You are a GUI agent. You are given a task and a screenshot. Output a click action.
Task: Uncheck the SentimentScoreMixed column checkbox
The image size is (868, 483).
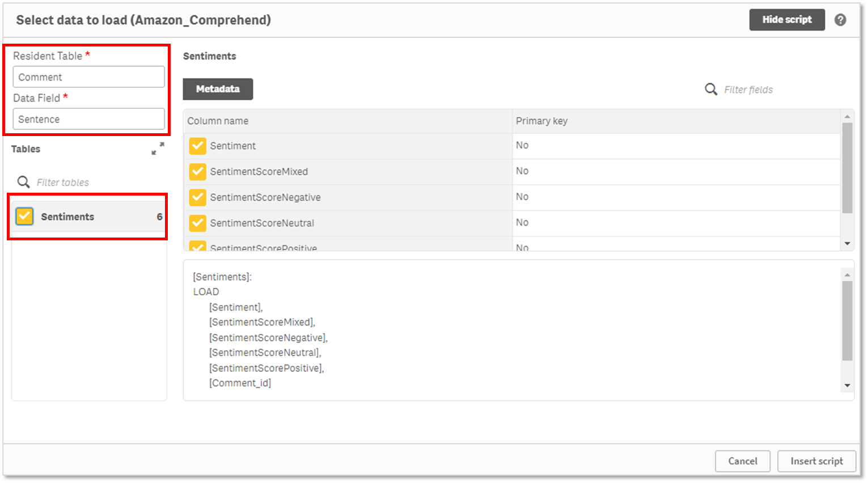coord(197,171)
